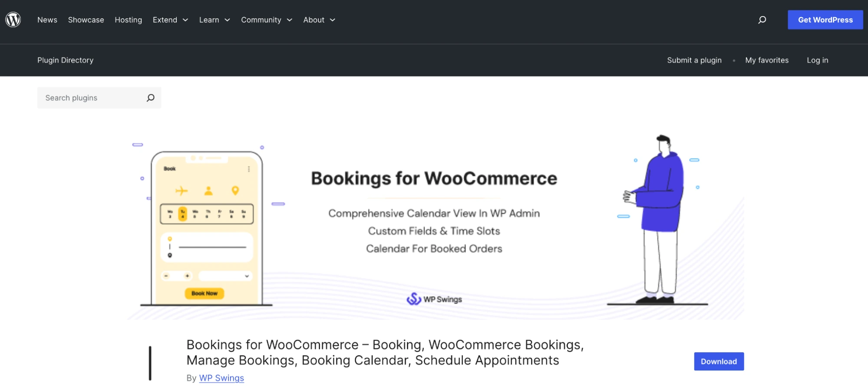Viewport: 868px width, 387px height.
Task: Open the site search magnifier in header
Action: click(x=762, y=20)
